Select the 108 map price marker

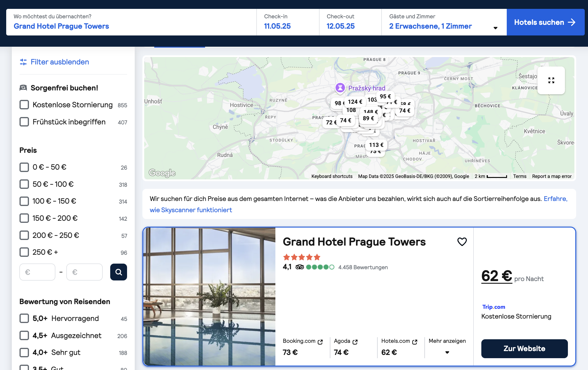351,110
